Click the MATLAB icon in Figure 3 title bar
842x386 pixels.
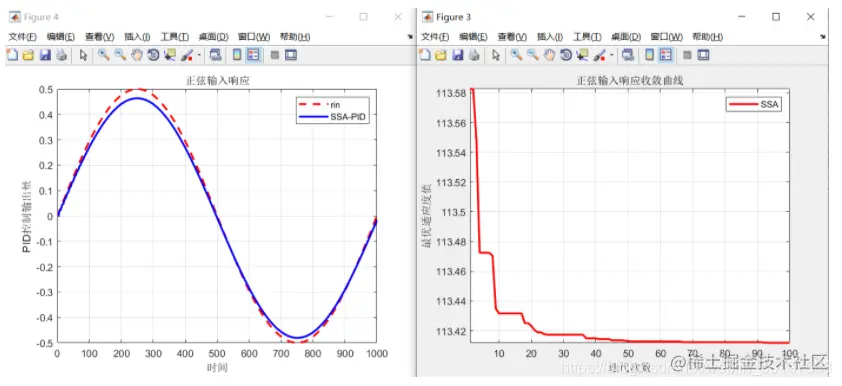[x=427, y=17]
